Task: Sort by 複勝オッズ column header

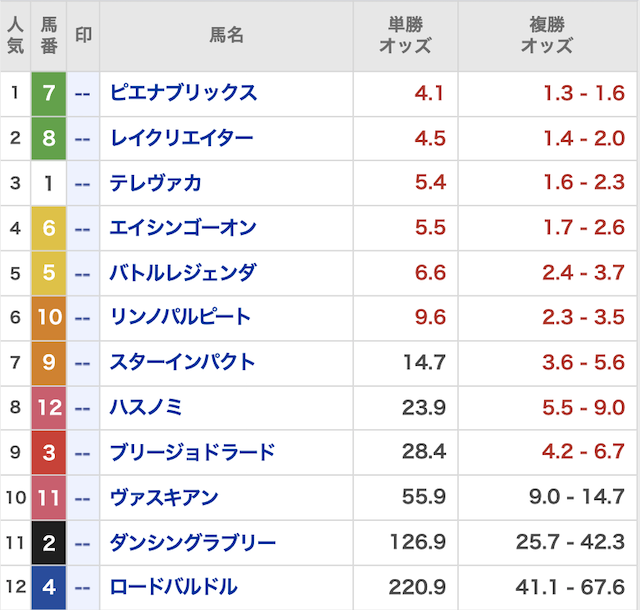Action: tap(547, 35)
